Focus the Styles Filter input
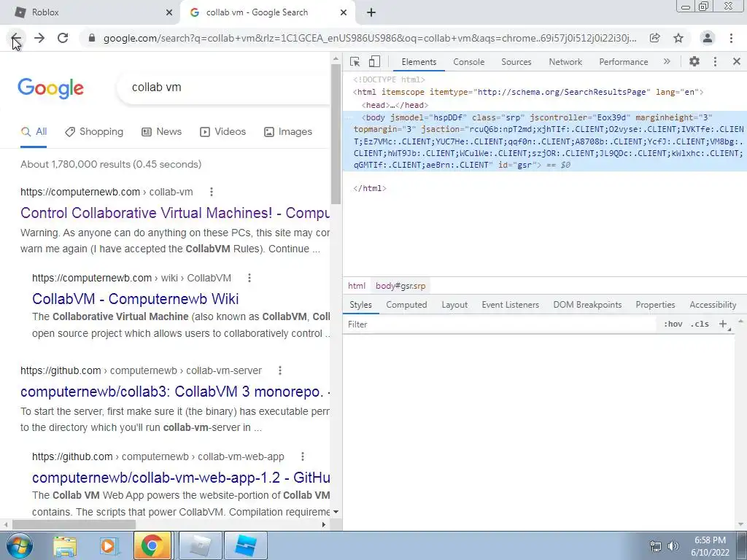Screen dimensions: 747x560 [500, 324]
